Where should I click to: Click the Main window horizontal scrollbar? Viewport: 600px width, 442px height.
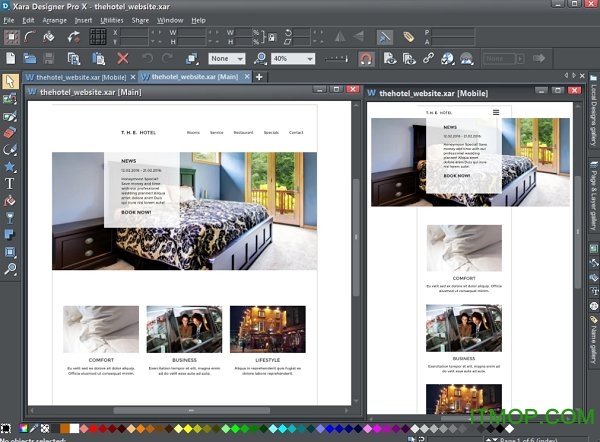coord(191,411)
